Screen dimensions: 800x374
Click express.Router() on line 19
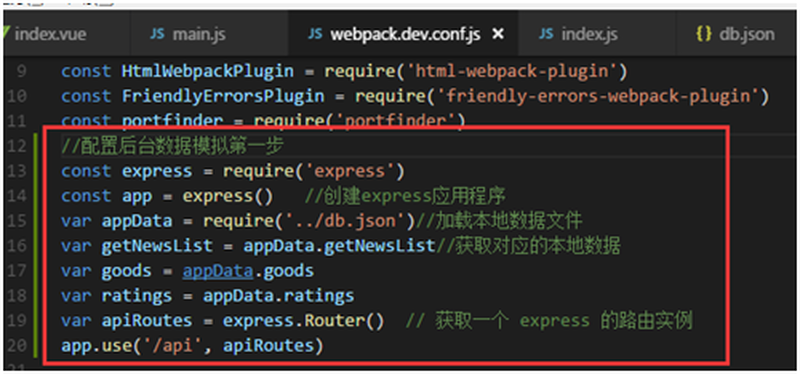pyautogui.click(x=304, y=321)
